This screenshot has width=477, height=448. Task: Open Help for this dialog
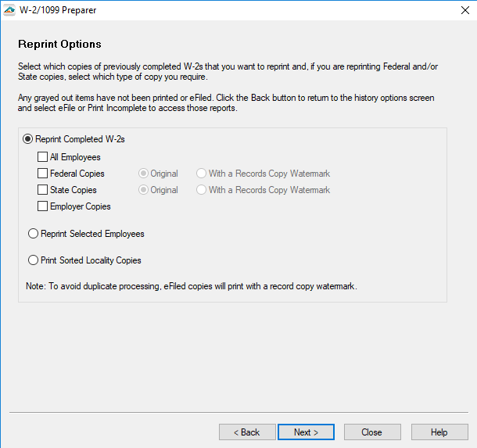tap(439, 432)
